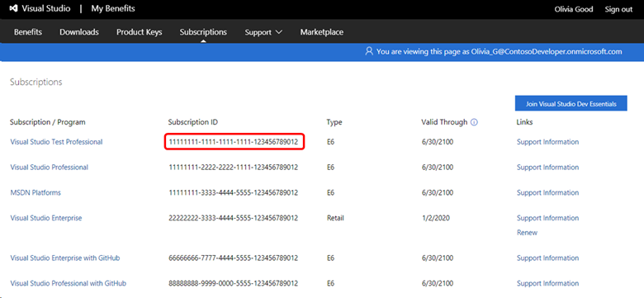The image size is (644, 298).
Task: Open the MSDN Platforms subscription
Action: coord(36,193)
